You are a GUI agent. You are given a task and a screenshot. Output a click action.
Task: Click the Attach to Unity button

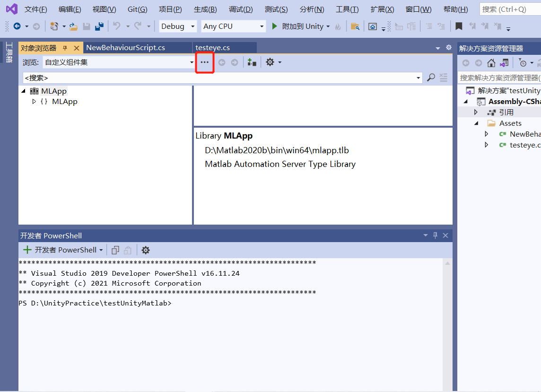click(x=300, y=26)
